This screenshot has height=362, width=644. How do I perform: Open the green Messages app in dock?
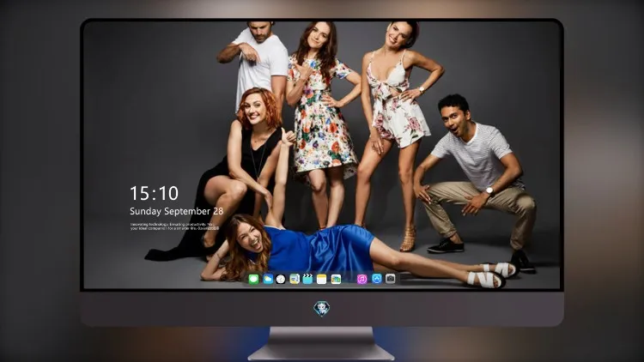[254, 280]
